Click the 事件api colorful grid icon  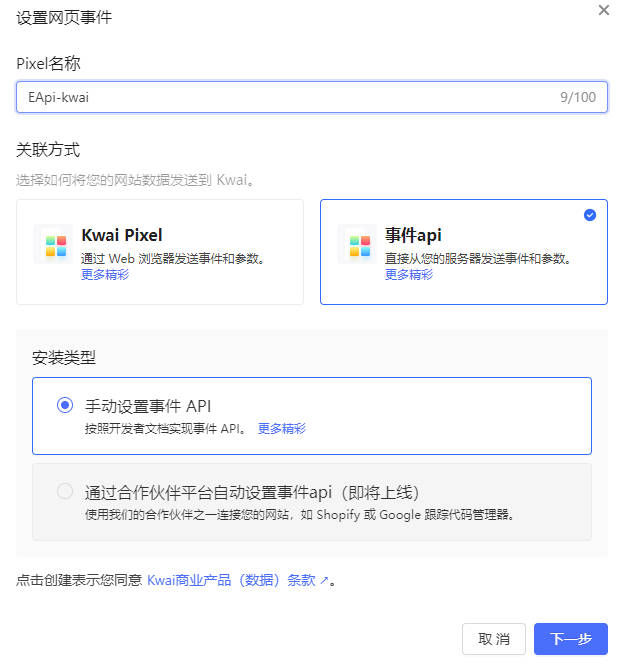tap(360, 246)
